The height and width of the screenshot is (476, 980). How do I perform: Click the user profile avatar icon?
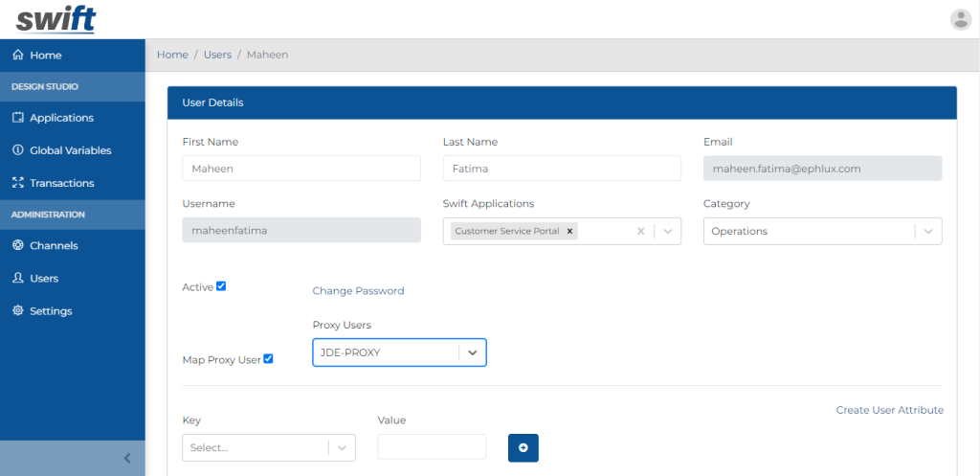pos(960,19)
